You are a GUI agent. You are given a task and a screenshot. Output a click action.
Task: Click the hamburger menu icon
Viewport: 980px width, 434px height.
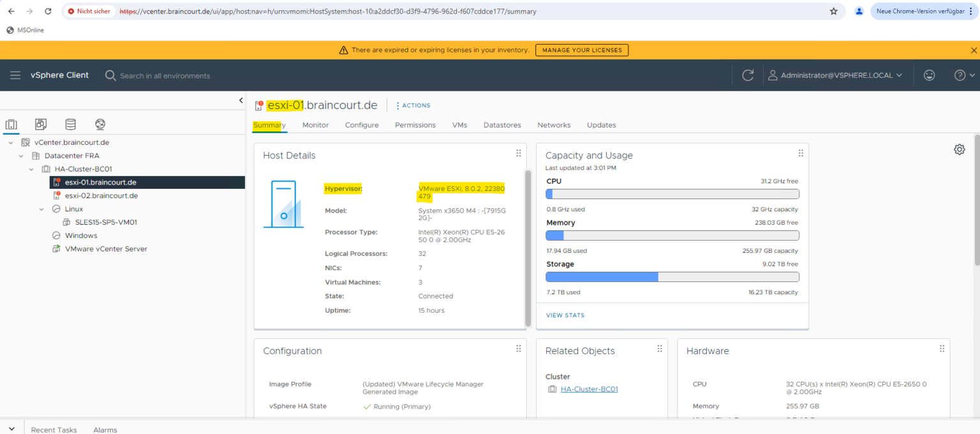[15, 75]
